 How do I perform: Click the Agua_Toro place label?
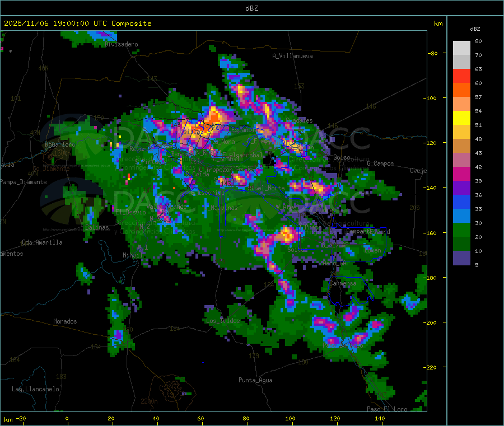60,144
